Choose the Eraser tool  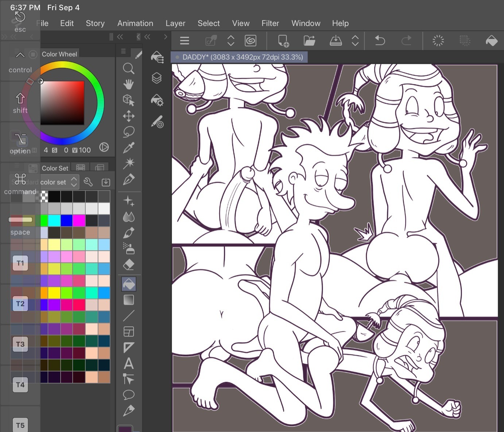pyautogui.click(x=128, y=265)
